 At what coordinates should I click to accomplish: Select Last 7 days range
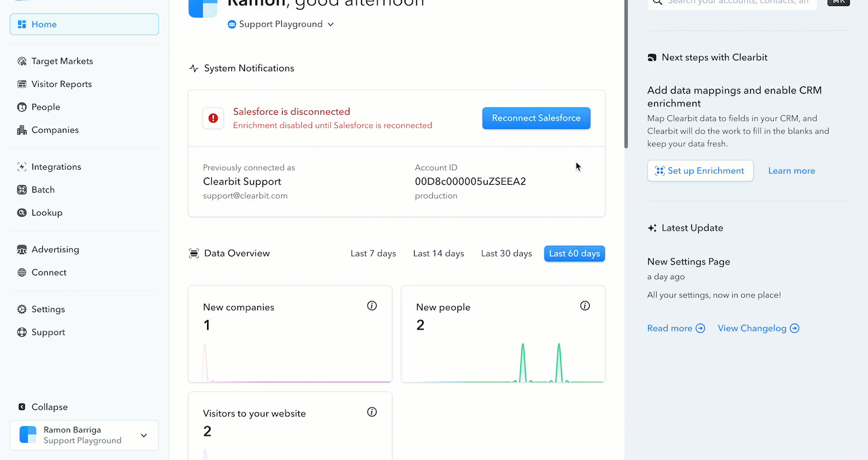(x=373, y=254)
